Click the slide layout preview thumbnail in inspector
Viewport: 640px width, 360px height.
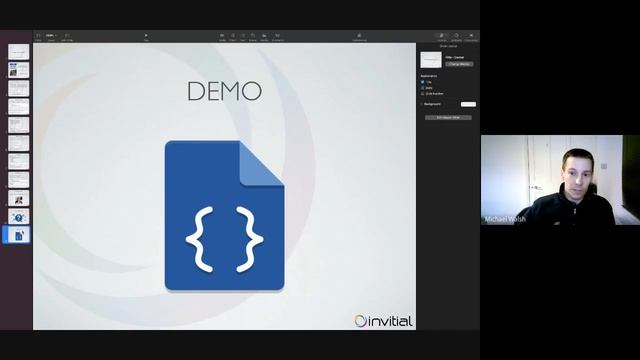tap(431, 60)
